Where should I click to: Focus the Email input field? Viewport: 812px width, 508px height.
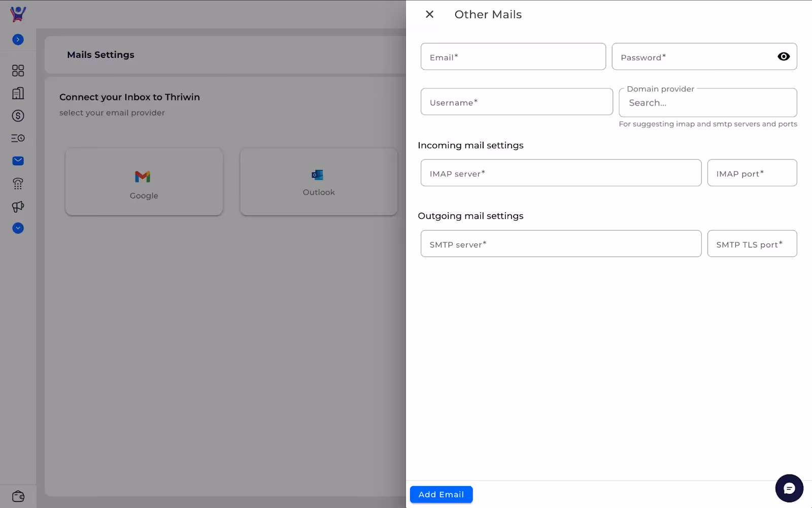point(513,56)
